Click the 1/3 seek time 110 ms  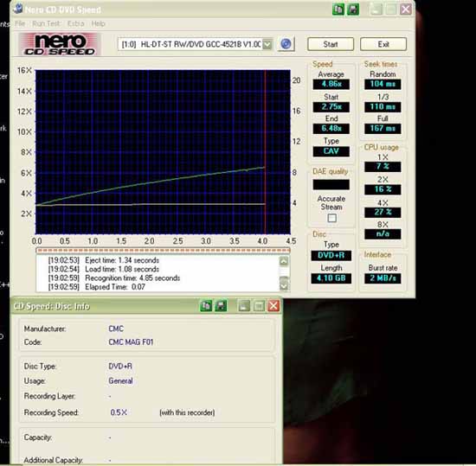click(x=383, y=106)
